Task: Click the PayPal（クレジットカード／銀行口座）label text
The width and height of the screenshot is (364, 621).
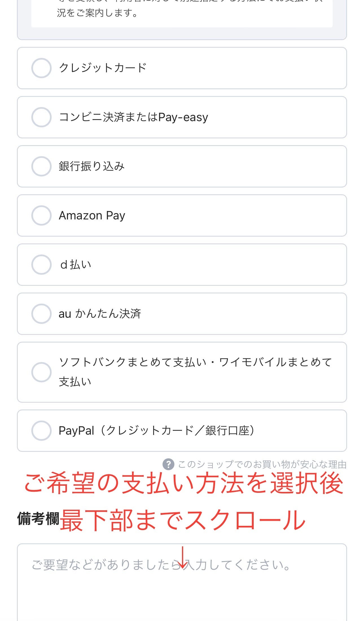Action: click(157, 431)
